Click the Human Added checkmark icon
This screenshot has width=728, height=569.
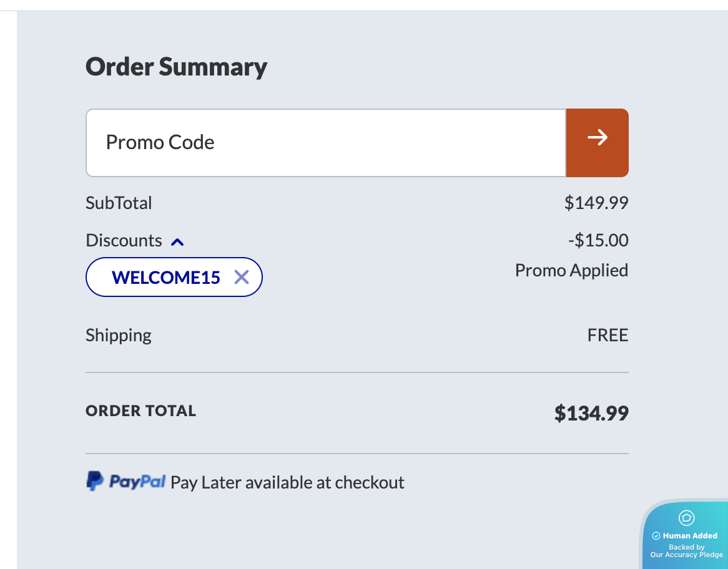click(656, 535)
